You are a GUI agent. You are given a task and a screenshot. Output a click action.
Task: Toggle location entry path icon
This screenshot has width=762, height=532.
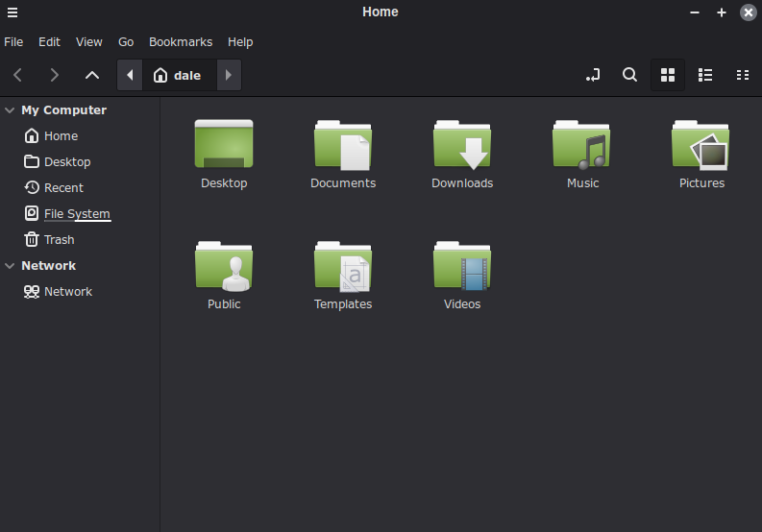(x=593, y=75)
